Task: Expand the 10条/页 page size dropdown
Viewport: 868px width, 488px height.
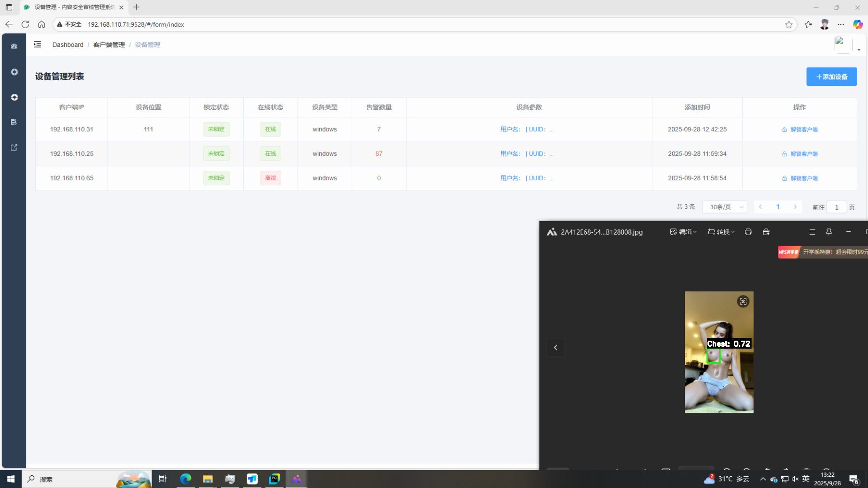Action: click(724, 207)
